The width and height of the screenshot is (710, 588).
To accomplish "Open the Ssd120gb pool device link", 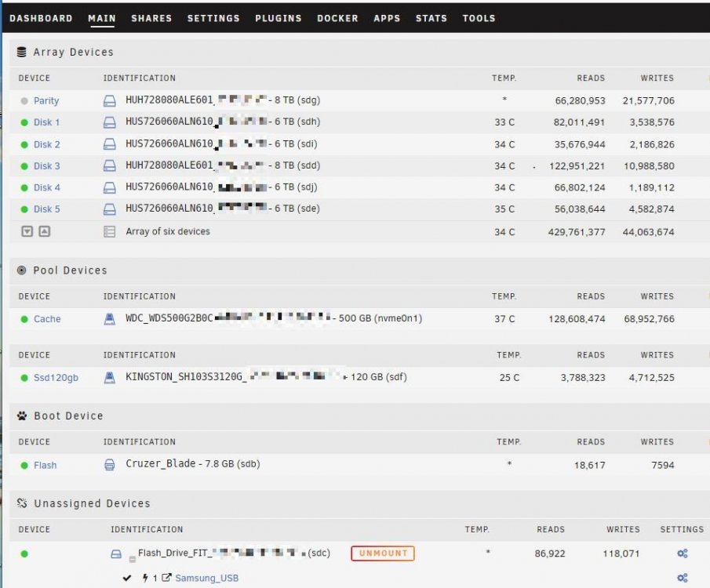I will 56,378.
